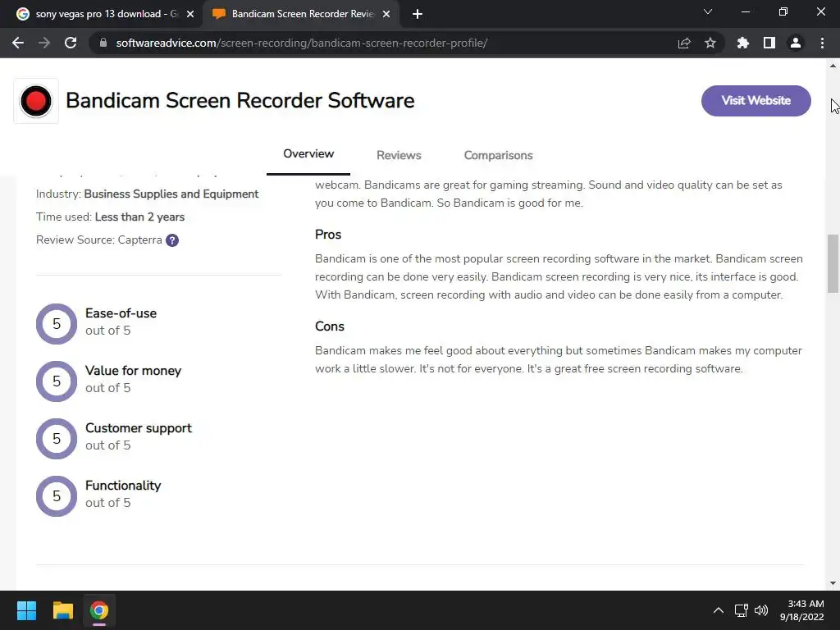
Task: Click the network status tray icon
Action: (742, 610)
